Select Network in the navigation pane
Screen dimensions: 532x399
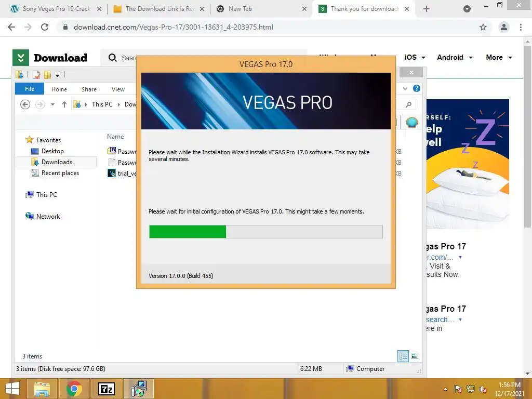point(48,217)
